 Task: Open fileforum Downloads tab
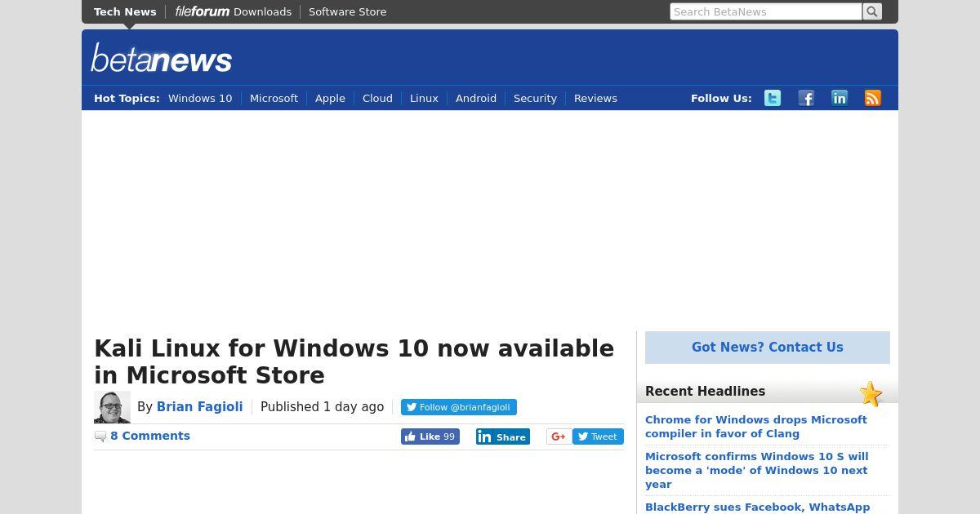pos(234,11)
